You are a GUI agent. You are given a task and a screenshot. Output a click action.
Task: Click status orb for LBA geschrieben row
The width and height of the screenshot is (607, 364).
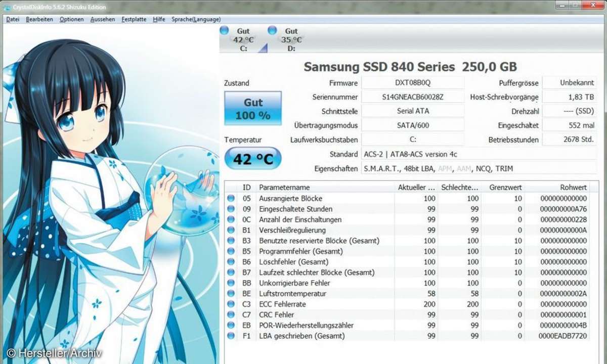point(231,336)
